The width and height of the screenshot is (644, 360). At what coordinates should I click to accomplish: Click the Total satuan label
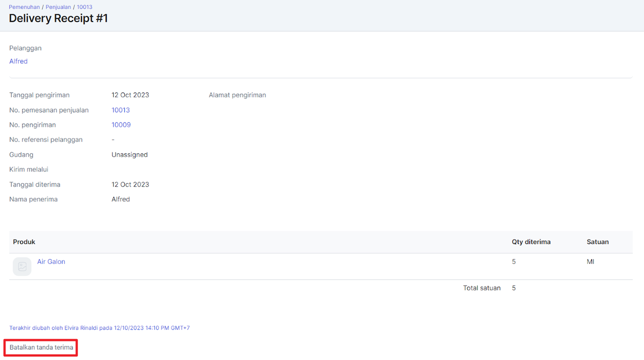pos(482,288)
